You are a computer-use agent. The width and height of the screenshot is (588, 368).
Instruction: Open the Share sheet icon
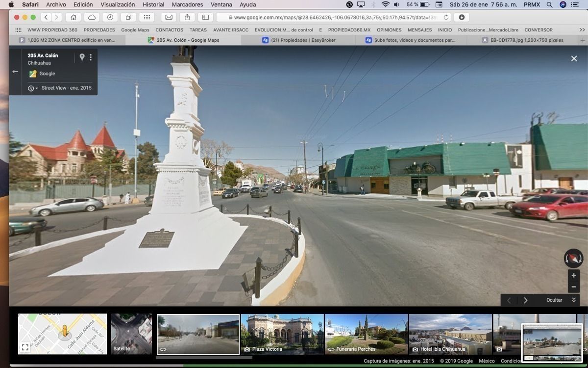click(x=187, y=17)
